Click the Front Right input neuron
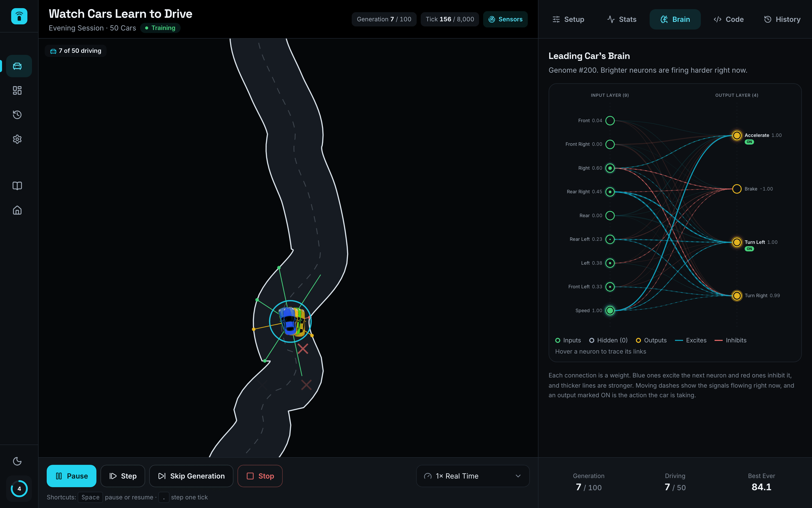Screen dimensions: 812x508 tap(610, 144)
